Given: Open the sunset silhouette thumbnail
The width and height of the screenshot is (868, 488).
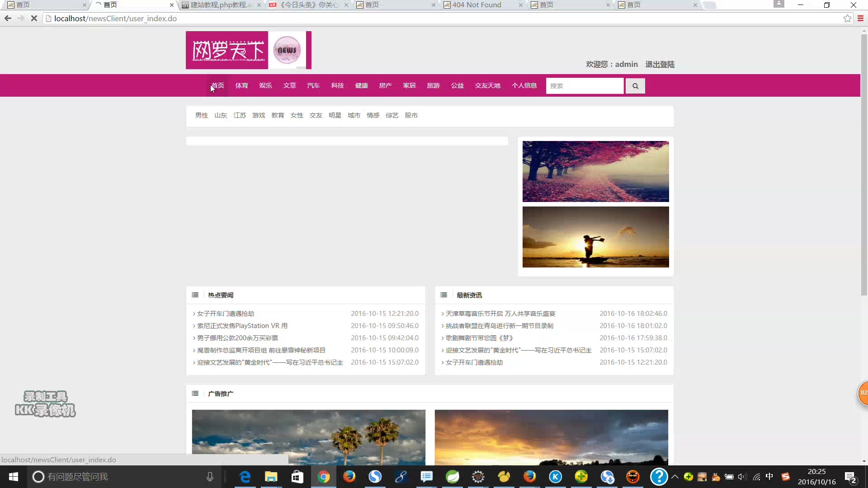Looking at the screenshot, I should pyautogui.click(x=595, y=237).
